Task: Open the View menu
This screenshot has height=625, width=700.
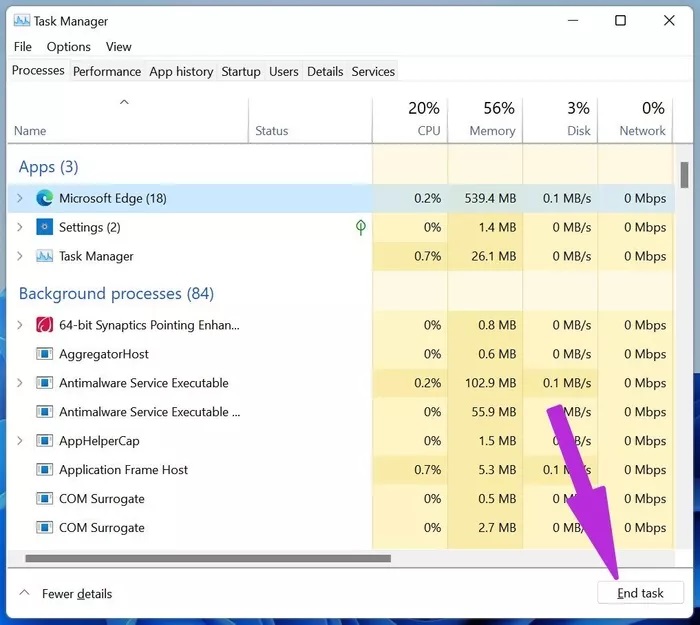Action: click(x=118, y=47)
